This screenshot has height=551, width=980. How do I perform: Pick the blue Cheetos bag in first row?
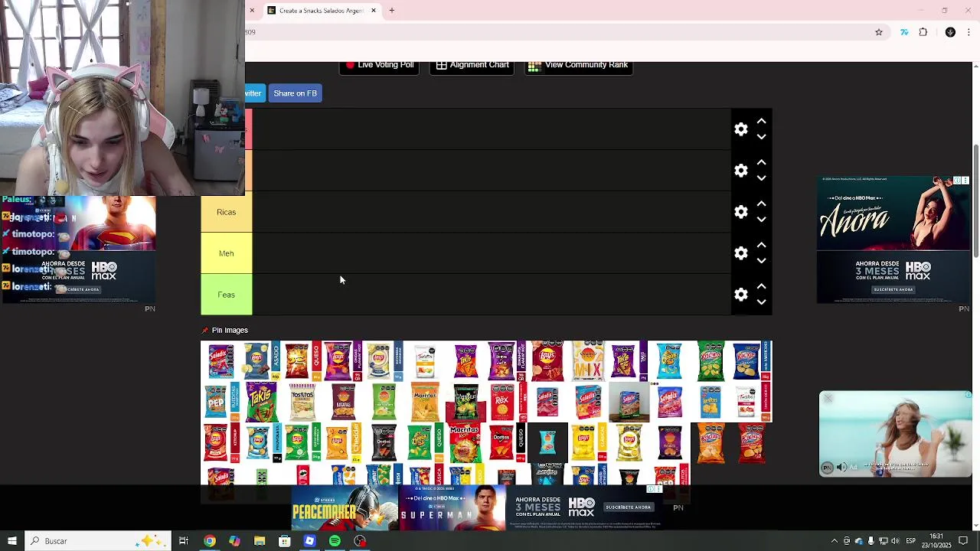point(669,361)
